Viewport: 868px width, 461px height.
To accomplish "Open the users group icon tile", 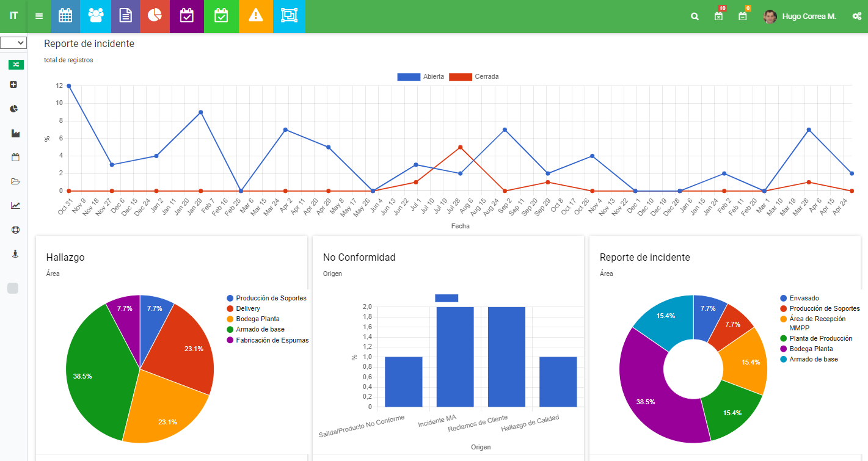I will pos(95,16).
